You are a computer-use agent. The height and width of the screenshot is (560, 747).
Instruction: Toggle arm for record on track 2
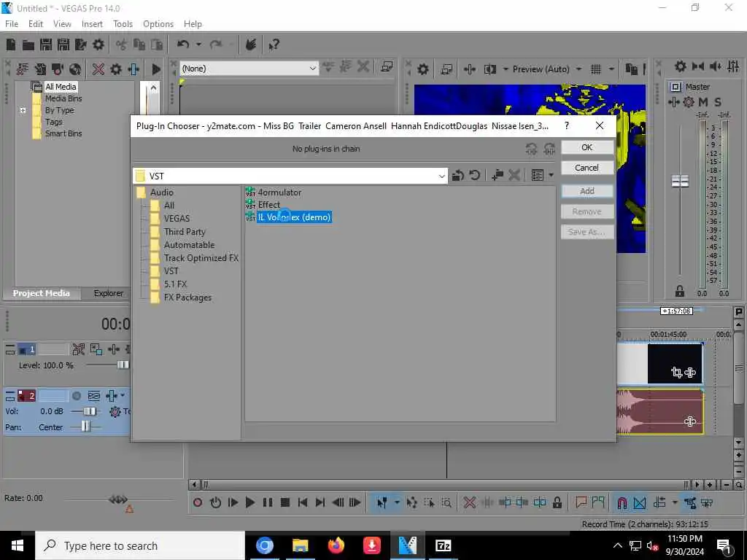(x=76, y=396)
